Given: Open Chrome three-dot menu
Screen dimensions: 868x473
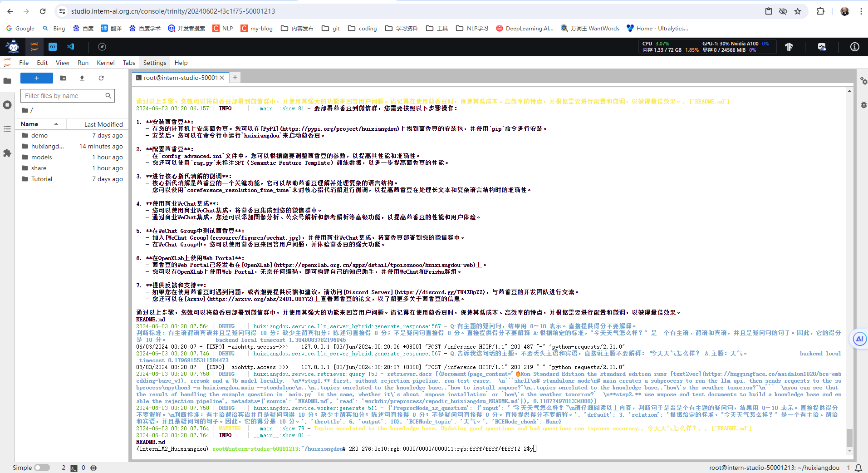Looking at the screenshot, I should pos(861,11).
